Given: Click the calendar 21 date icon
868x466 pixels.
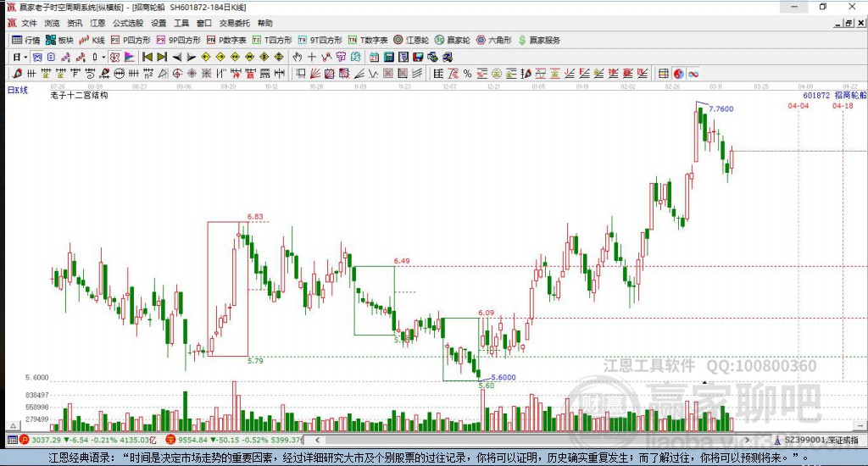Looking at the screenshot, I should 374,57.
